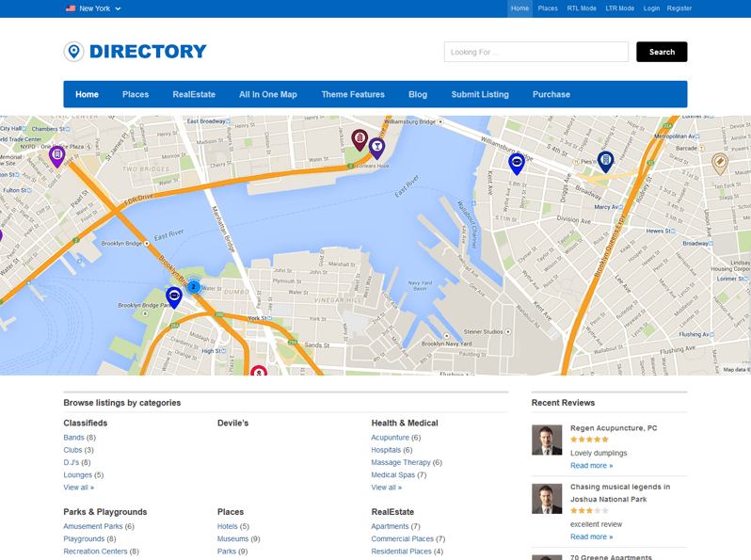Click View all under Health & Medical
751x560 pixels.
point(387,488)
